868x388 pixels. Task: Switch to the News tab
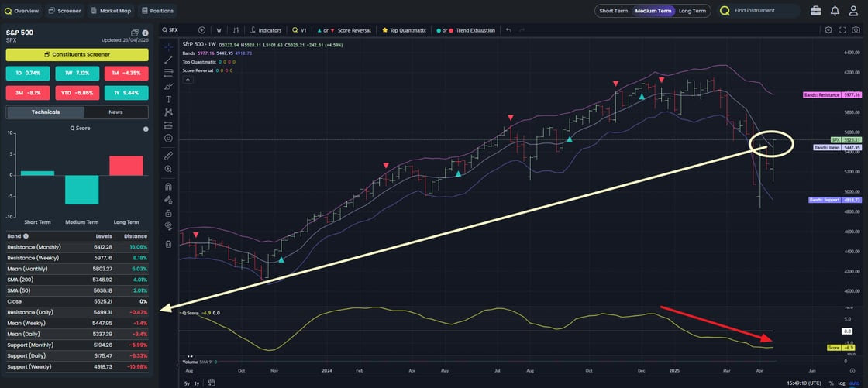pyautogui.click(x=115, y=112)
